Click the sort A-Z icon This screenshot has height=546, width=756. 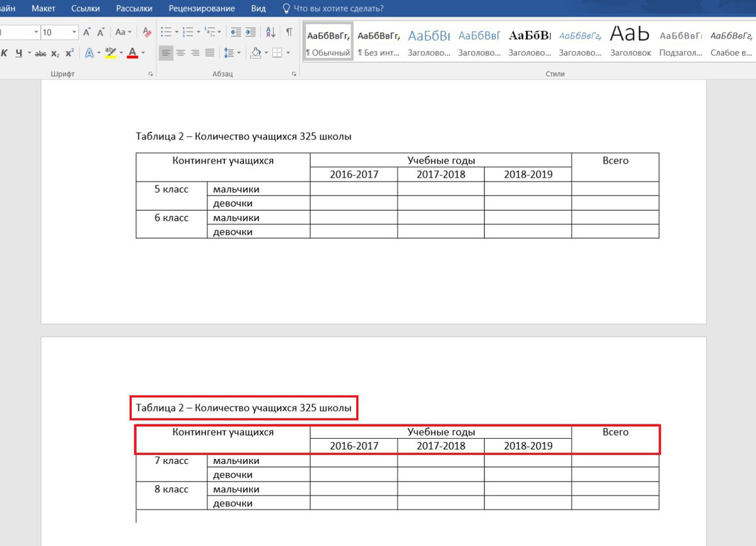point(270,32)
